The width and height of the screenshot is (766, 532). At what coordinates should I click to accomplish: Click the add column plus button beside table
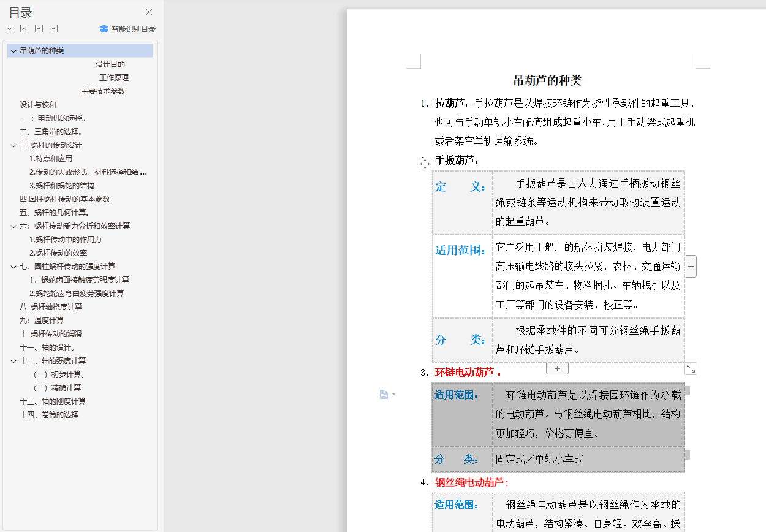coord(691,267)
